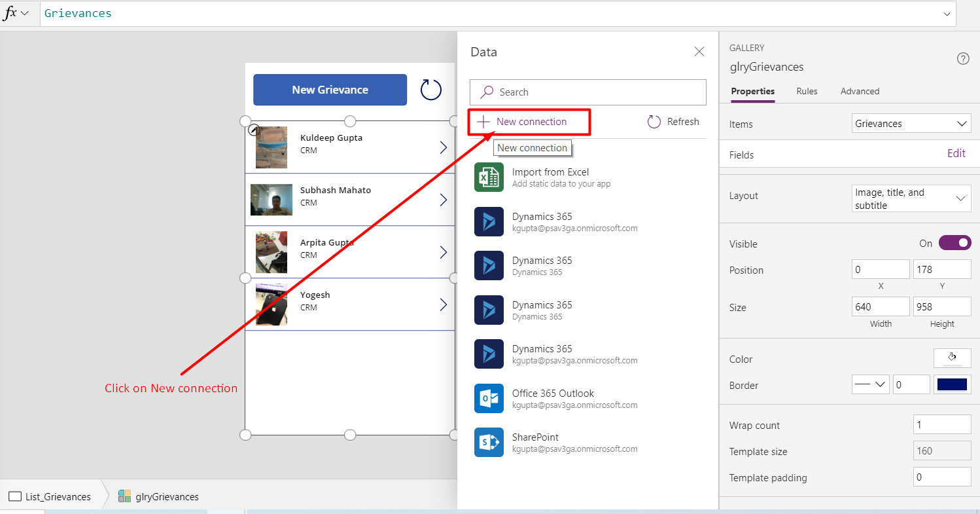Open the Layout dropdown

(911, 198)
